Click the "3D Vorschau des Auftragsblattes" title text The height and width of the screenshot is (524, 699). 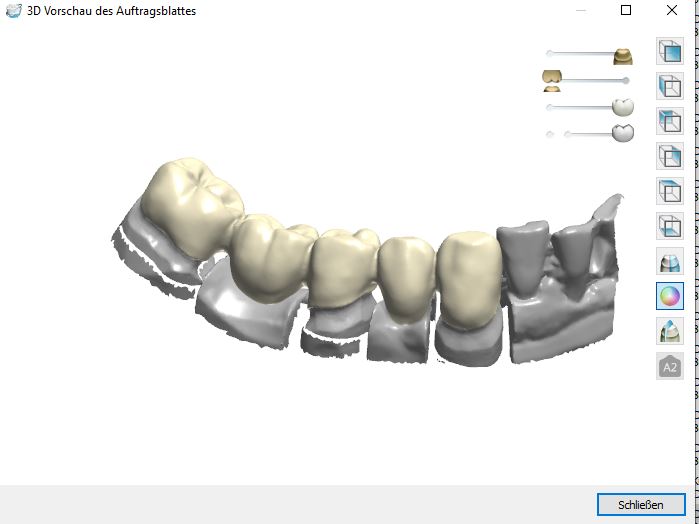[x=111, y=11]
